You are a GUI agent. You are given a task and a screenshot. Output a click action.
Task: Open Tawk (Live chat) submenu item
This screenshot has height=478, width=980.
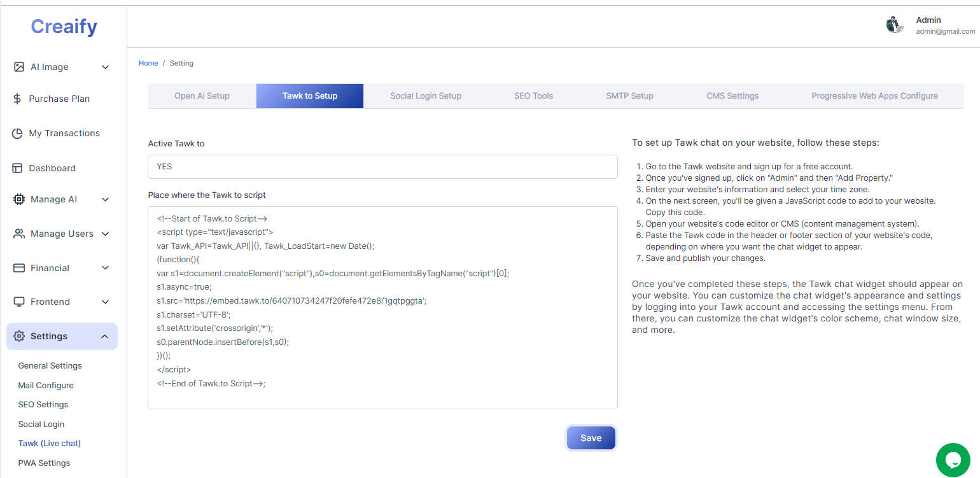tap(50, 444)
